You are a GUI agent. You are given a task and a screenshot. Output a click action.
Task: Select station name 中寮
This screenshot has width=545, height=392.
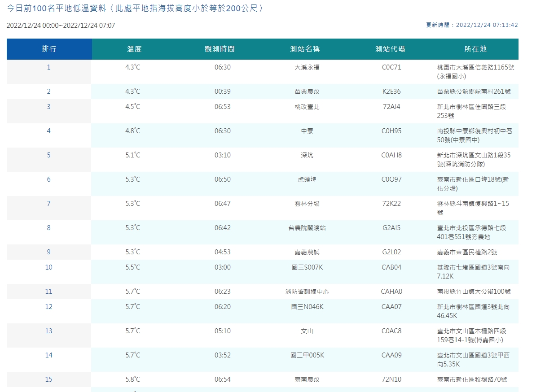click(x=307, y=131)
